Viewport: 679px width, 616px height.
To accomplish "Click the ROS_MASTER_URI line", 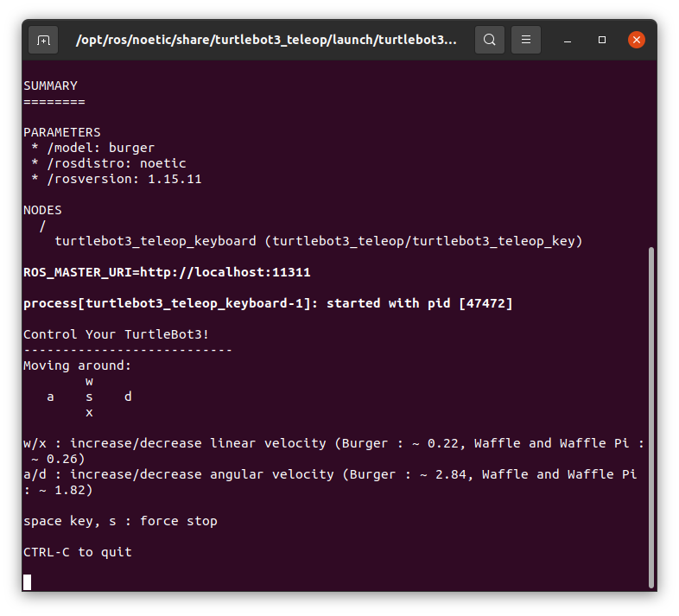I will [x=167, y=272].
